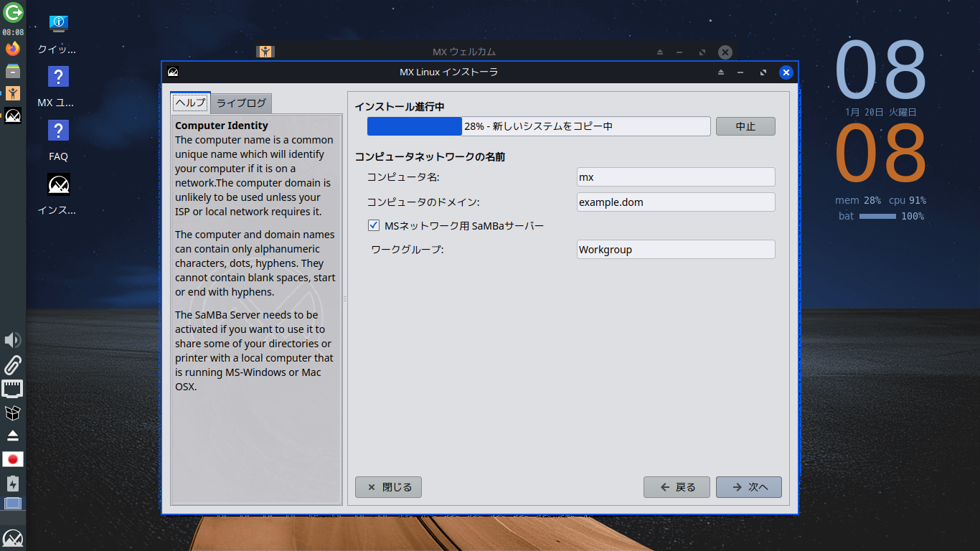Switch to the ヘルプ tab
Screen dimensions: 980x551
click(x=191, y=103)
